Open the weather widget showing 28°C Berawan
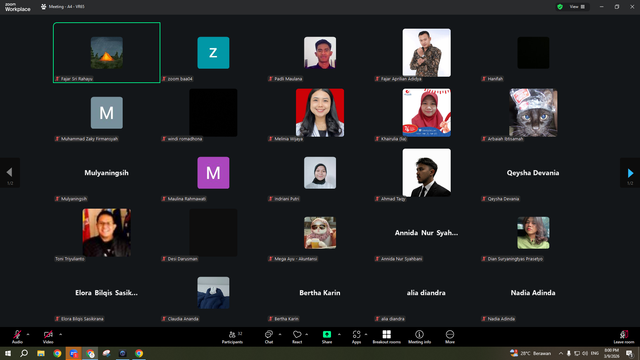Screen dimensions: 640x360 [531, 353]
